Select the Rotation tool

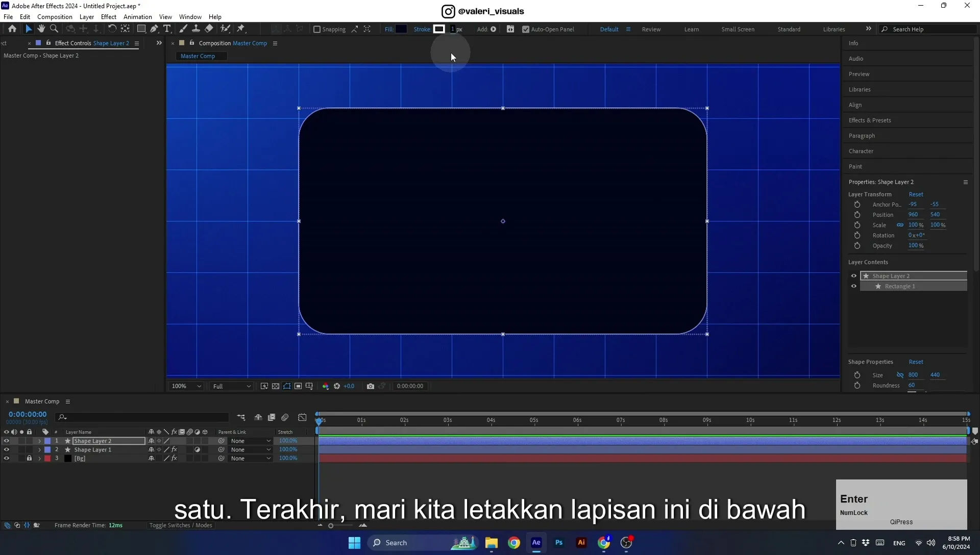[112, 29]
